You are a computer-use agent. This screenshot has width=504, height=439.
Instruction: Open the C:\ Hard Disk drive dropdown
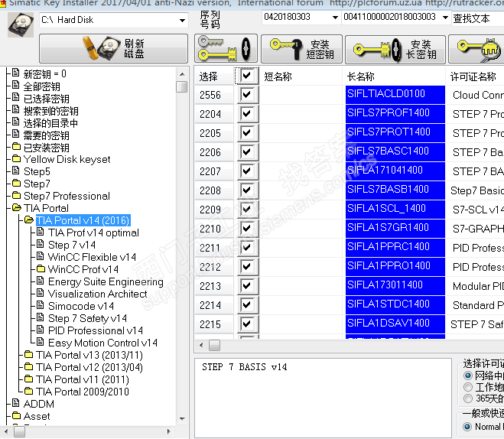coord(182,20)
